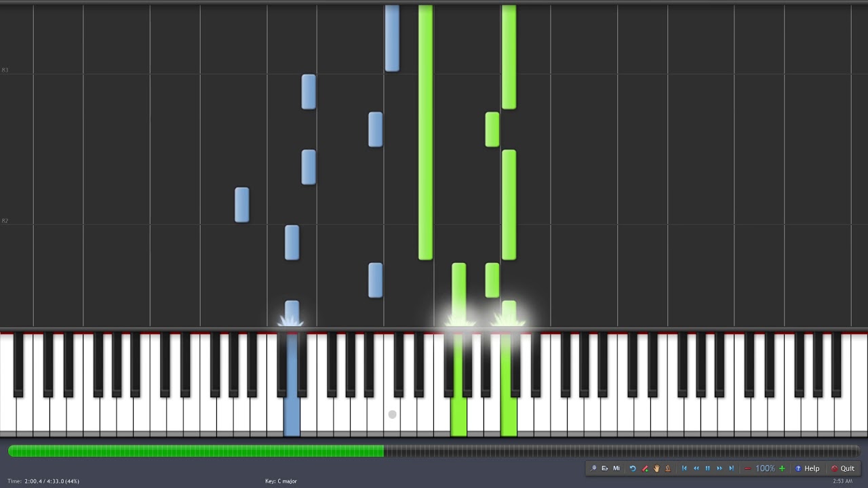Skip to the song end
868x488 pixels.
point(732,468)
